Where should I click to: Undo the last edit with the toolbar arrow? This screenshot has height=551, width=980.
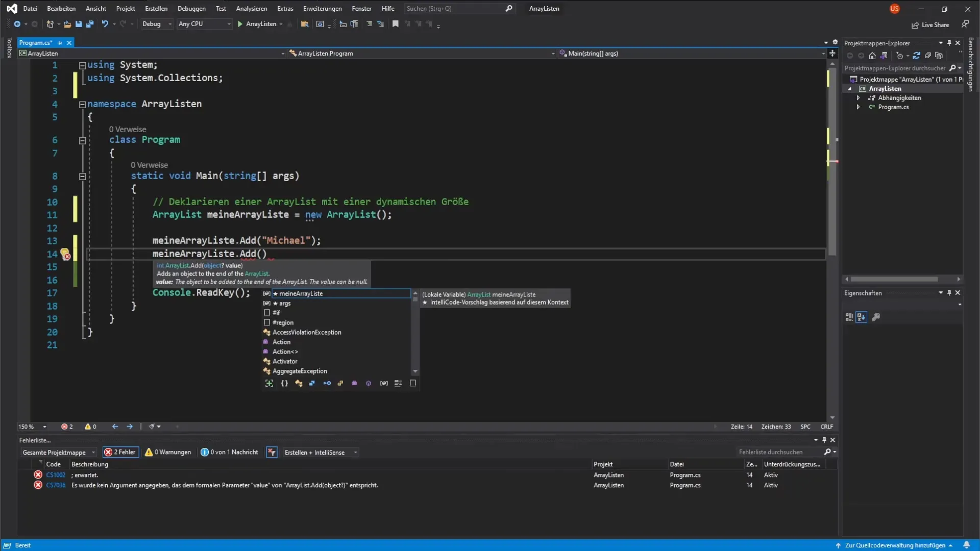click(x=105, y=24)
